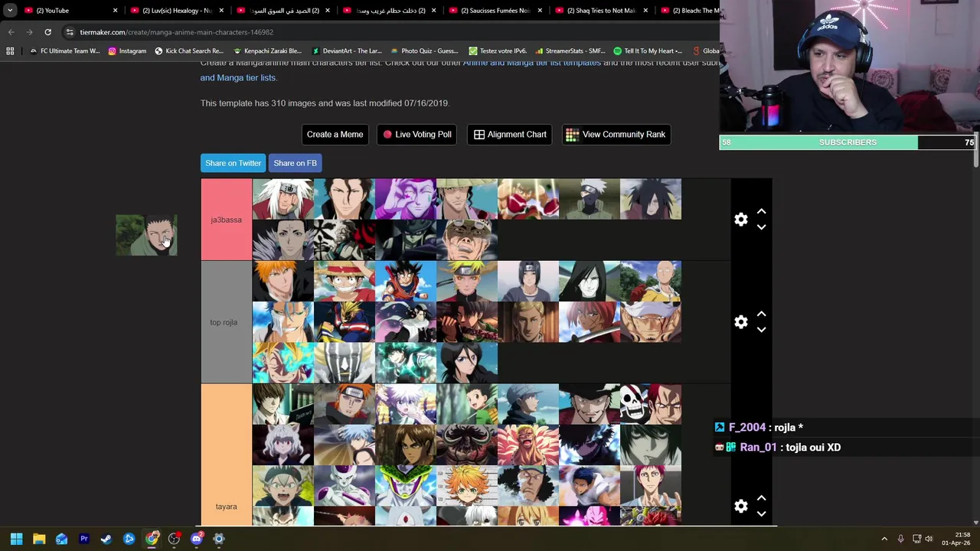Go back in browser history
980x551 pixels.
click(x=11, y=32)
